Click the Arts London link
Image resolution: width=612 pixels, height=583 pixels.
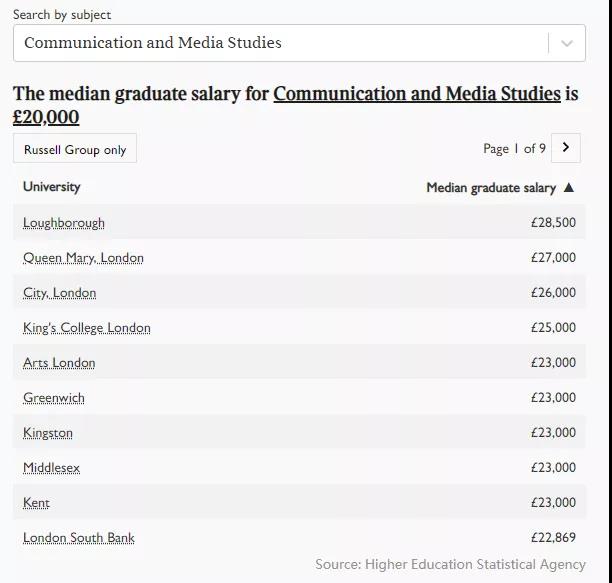59,363
